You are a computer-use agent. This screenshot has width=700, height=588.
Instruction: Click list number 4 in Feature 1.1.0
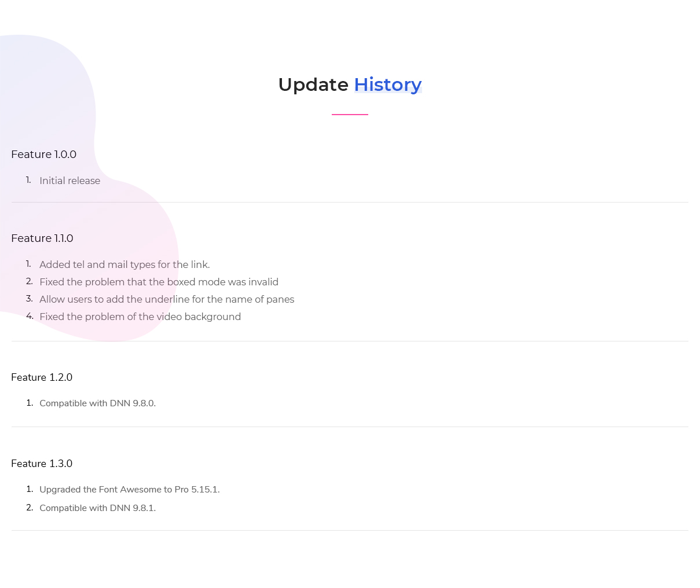(x=30, y=316)
